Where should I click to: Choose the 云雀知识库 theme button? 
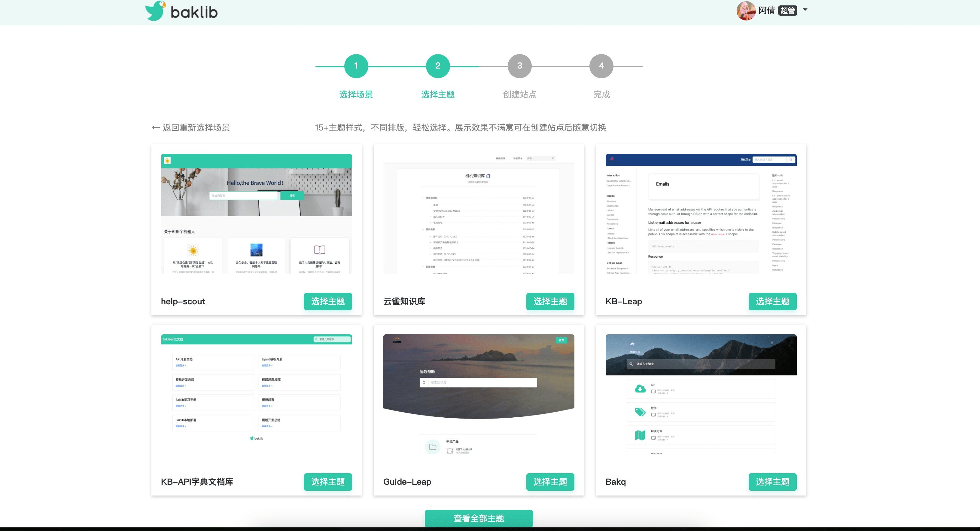point(550,302)
